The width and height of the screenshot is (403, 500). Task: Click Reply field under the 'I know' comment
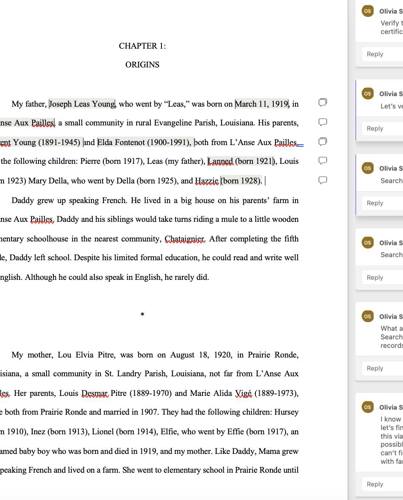[x=382, y=484]
